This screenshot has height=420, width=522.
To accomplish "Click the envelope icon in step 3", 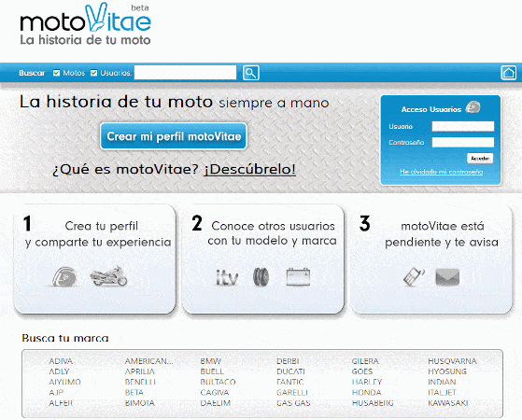I will [447, 277].
